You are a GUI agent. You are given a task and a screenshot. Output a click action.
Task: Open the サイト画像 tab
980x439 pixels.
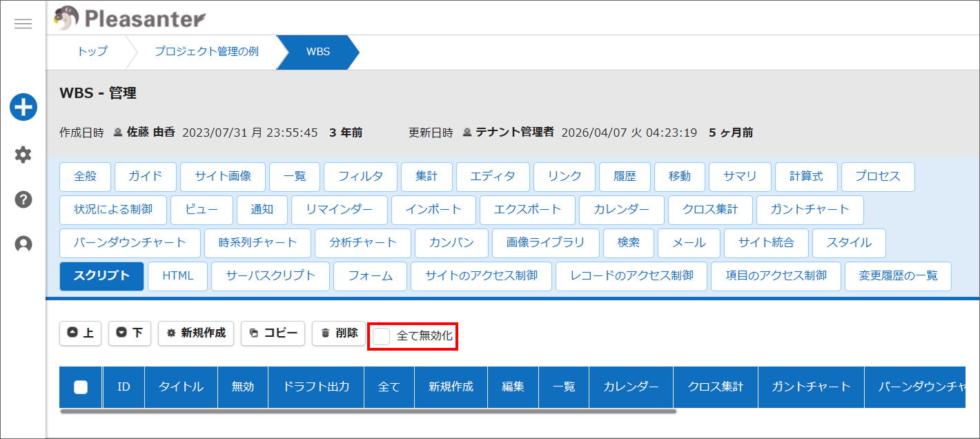tap(223, 177)
